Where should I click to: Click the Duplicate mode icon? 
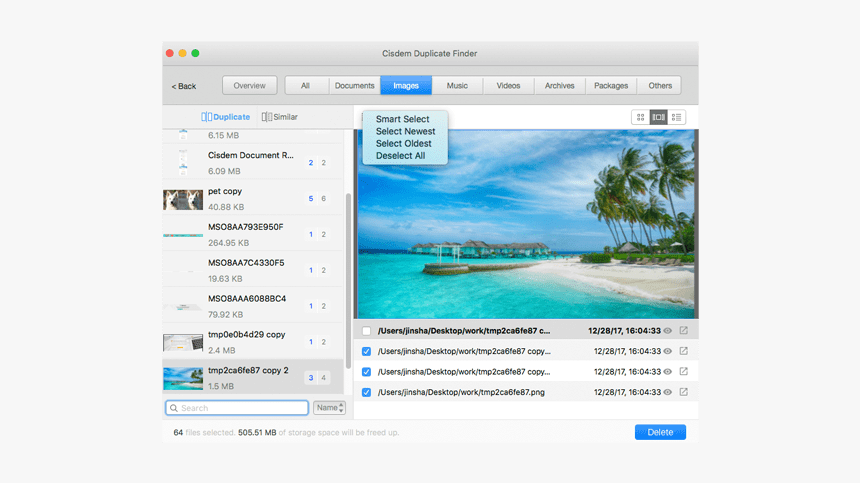[206, 117]
